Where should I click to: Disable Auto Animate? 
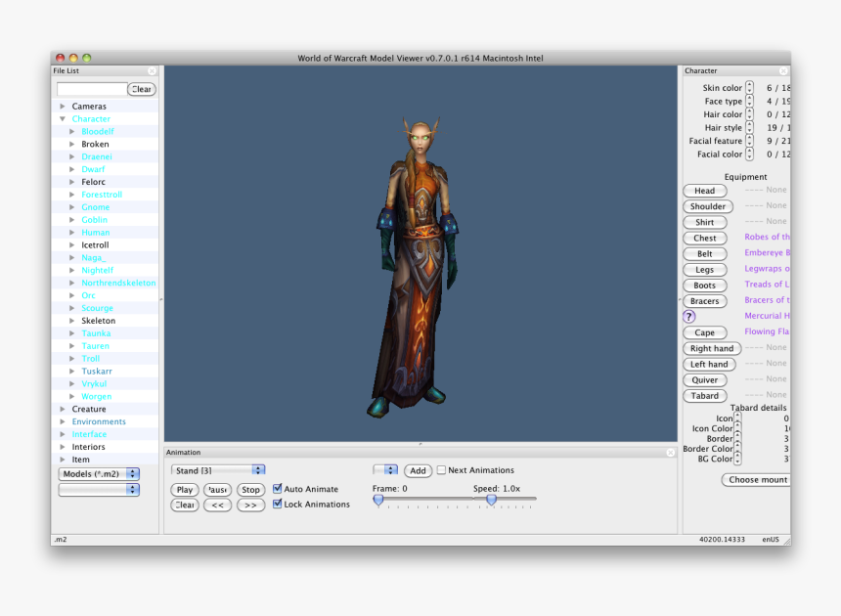tap(278, 489)
